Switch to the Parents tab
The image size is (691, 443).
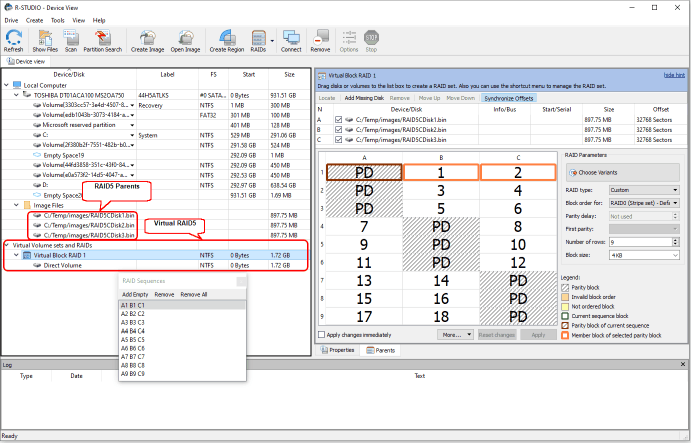tap(381, 350)
